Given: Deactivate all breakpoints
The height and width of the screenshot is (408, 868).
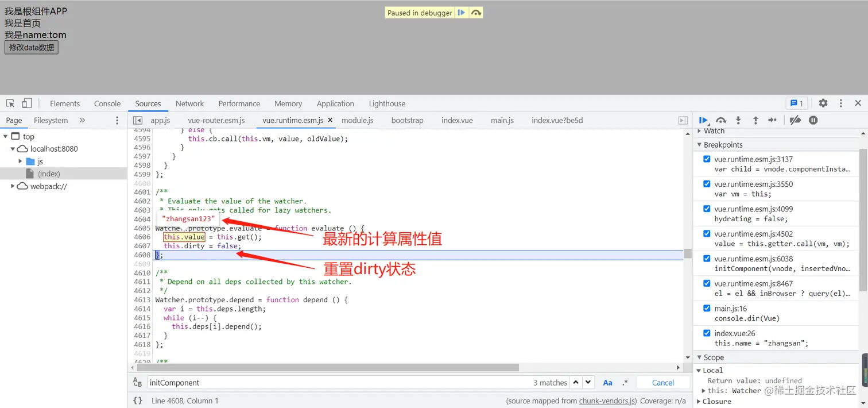Looking at the screenshot, I should (x=795, y=120).
